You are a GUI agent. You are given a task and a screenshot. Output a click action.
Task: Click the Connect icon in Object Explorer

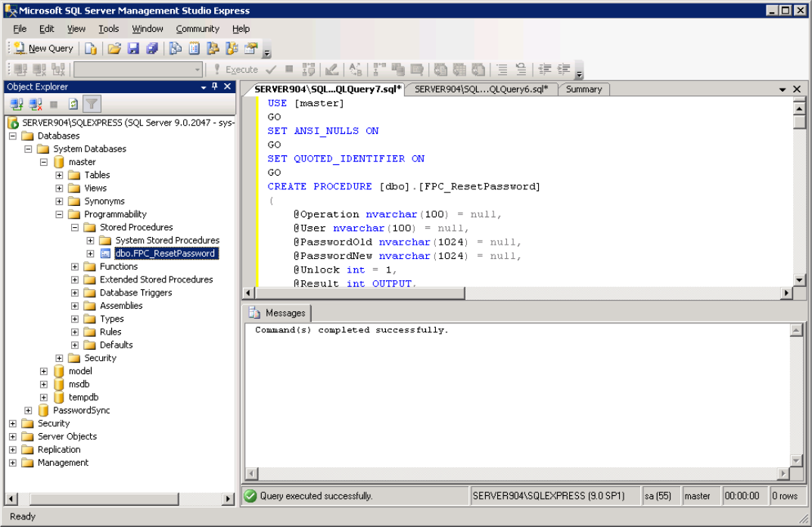point(17,104)
